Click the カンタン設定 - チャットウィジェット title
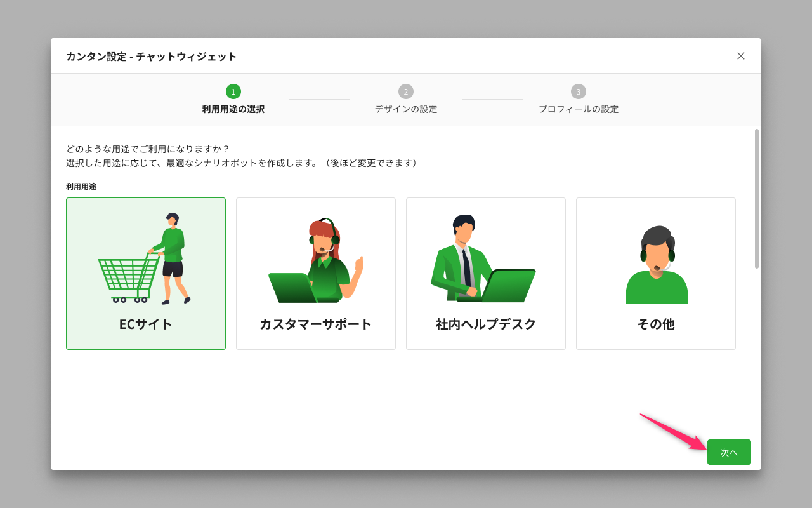812x508 pixels. pyautogui.click(x=152, y=57)
